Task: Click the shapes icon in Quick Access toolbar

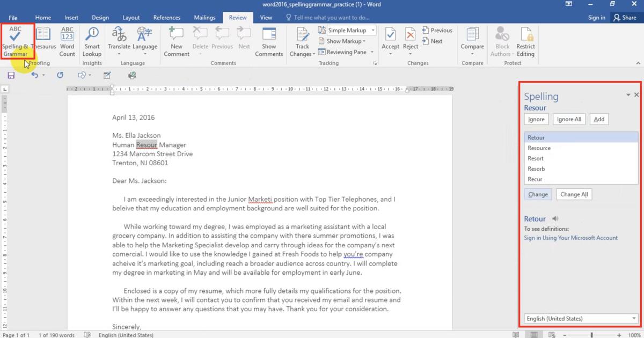Action: [82, 75]
